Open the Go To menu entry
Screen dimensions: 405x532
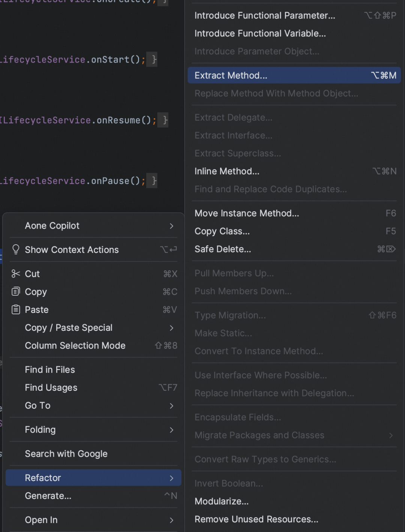(x=93, y=406)
